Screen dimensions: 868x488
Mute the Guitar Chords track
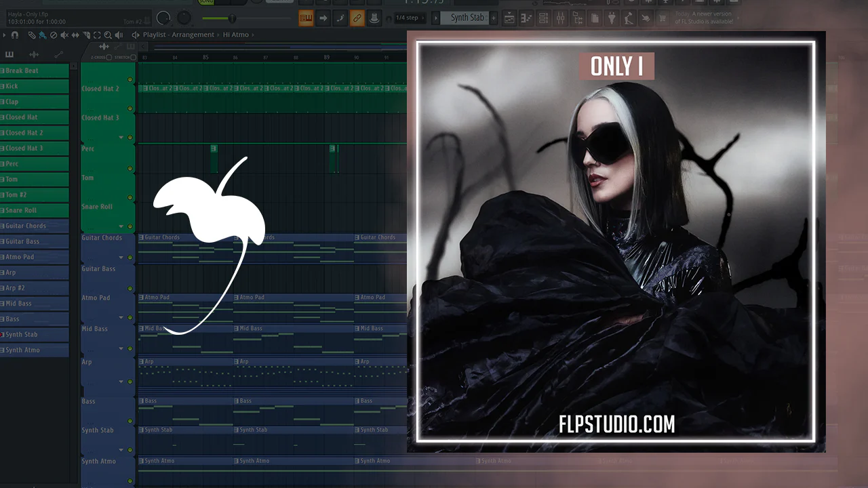tap(130, 258)
